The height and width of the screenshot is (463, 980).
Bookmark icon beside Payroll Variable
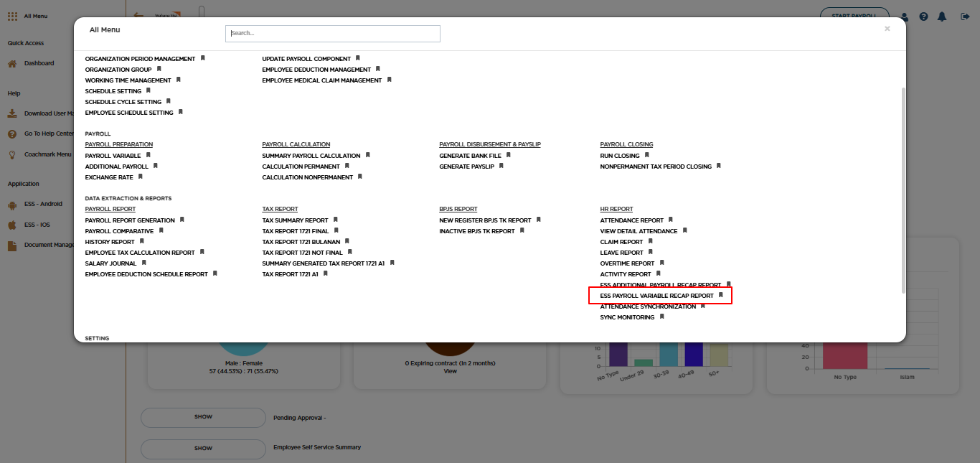tap(149, 155)
